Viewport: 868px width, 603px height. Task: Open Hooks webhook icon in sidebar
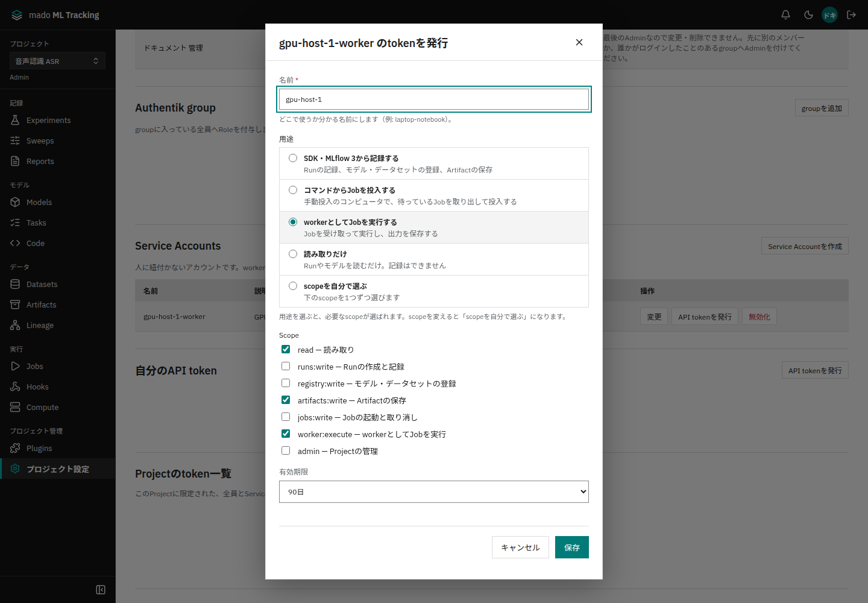tap(15, 387)
